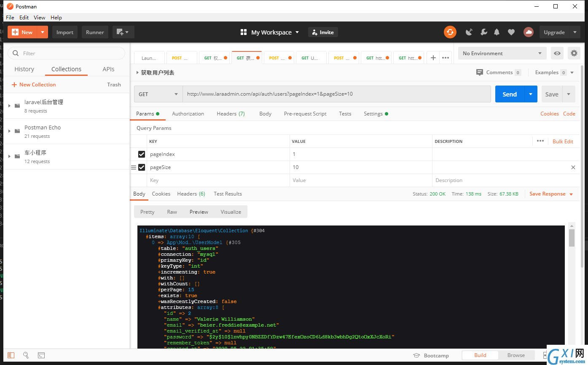This screenshot has width=588, height=365.
Task: Switch to Visualize response view
Action: pyautogui.click(x=231, y=212)
